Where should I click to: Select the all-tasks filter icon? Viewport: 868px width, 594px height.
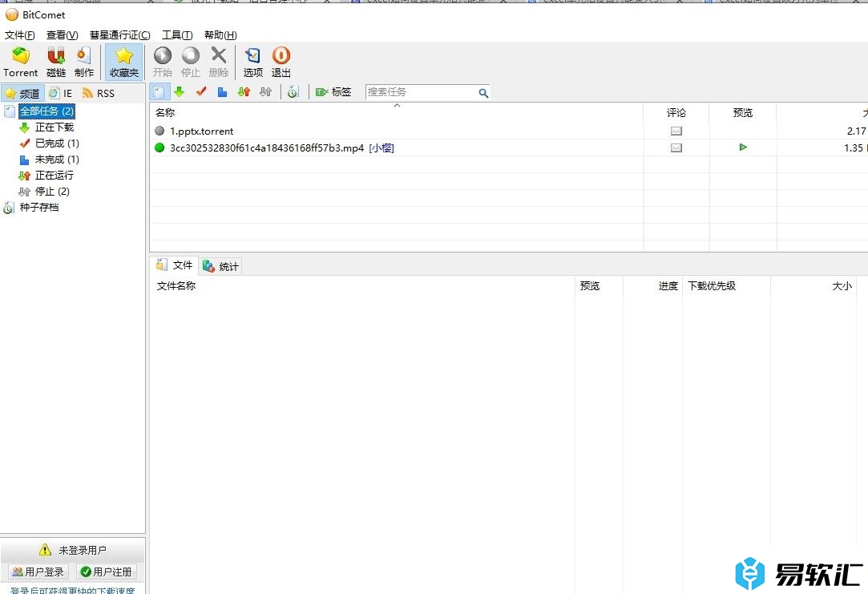point(159,92)
